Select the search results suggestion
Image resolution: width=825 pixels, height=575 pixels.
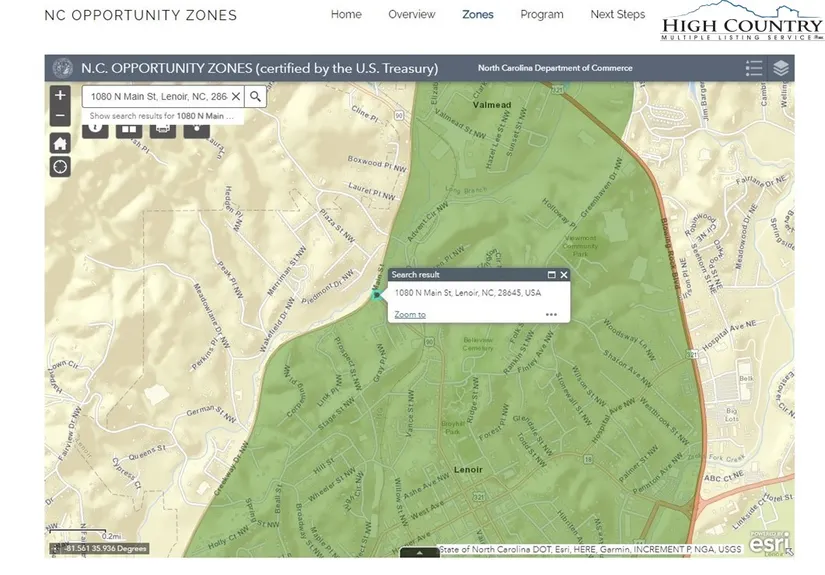pyautogui.click(x=160, y=116)
